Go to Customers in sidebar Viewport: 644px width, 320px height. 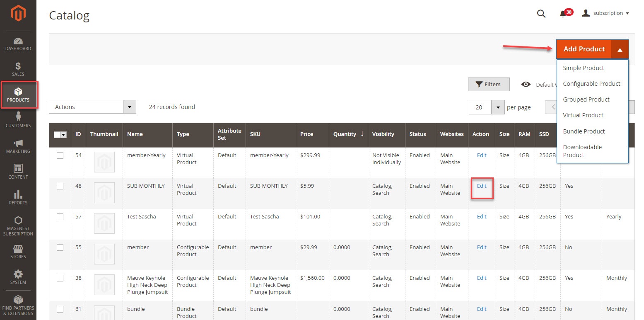(x=18, y=120)
